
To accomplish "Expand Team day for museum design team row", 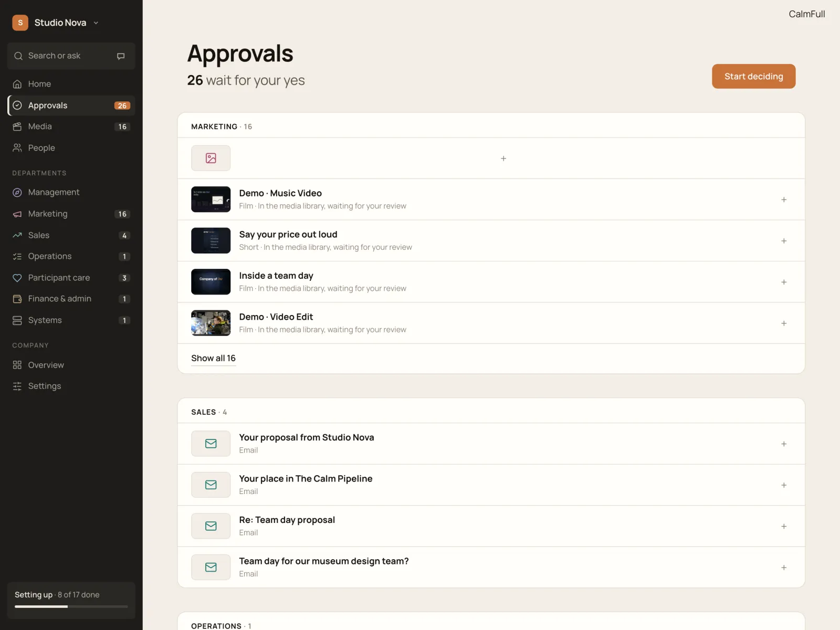I will (x=784, y=568).
